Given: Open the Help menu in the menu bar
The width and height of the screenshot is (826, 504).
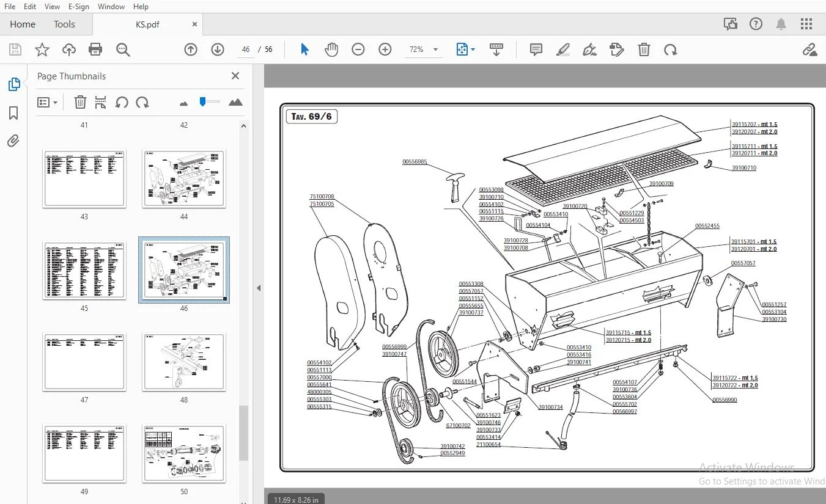Looking at the screenshot, I should tap(141, 7).
